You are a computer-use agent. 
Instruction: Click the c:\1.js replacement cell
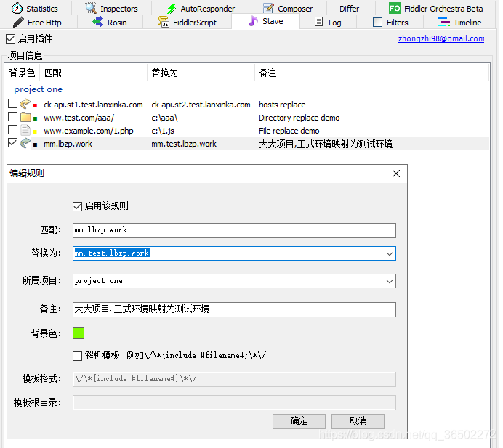click(163, 131)
